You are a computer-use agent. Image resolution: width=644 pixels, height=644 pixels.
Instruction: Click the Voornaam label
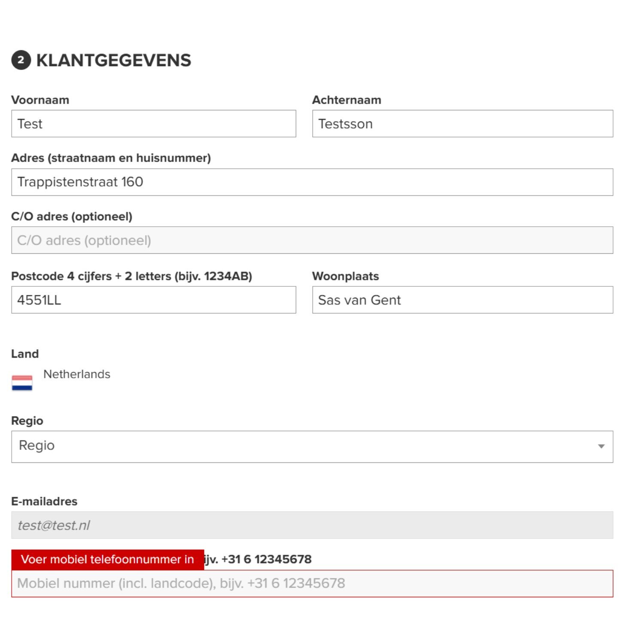40,100
